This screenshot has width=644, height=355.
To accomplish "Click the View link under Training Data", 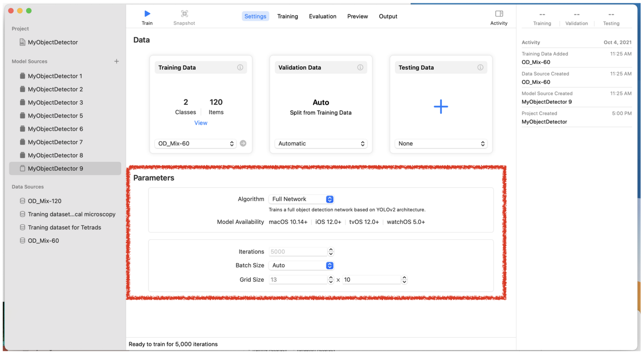I will point(201,123).
